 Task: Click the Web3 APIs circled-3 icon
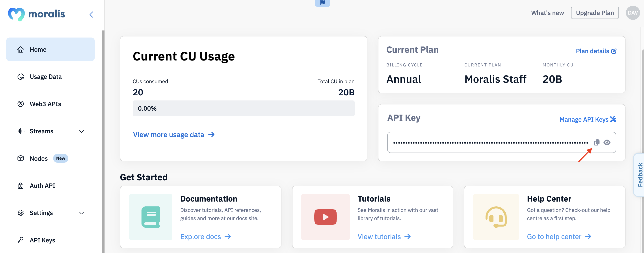tap(20, 104)
